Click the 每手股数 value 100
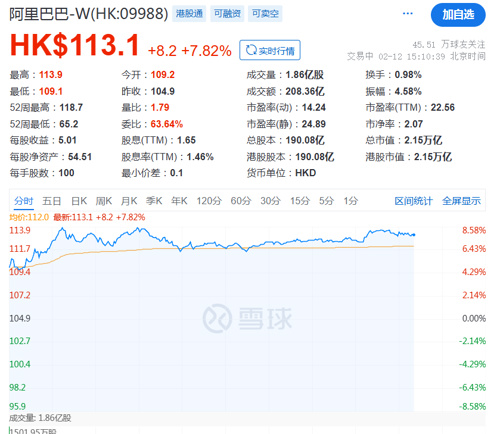The height and width of the screenshot is (434, 500). tap(66, 173)
